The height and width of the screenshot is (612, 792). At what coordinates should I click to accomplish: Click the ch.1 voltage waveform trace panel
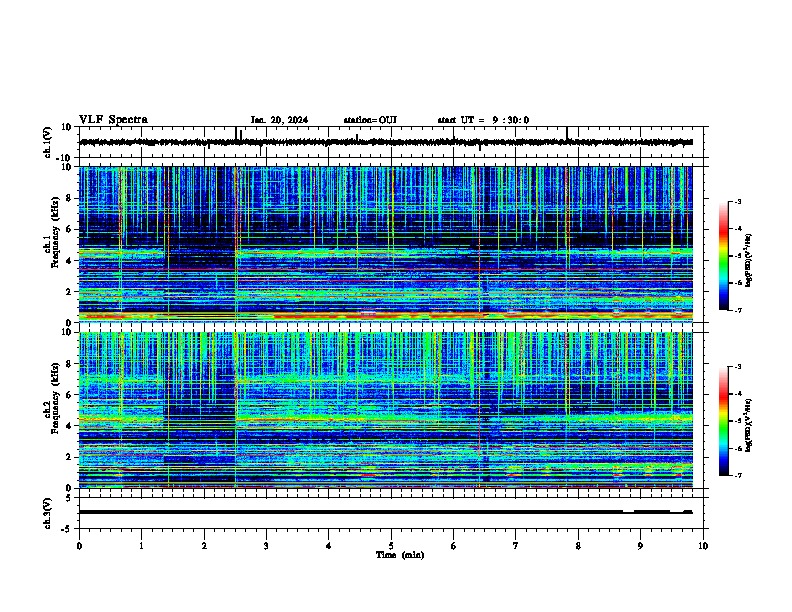pos(393,142)
